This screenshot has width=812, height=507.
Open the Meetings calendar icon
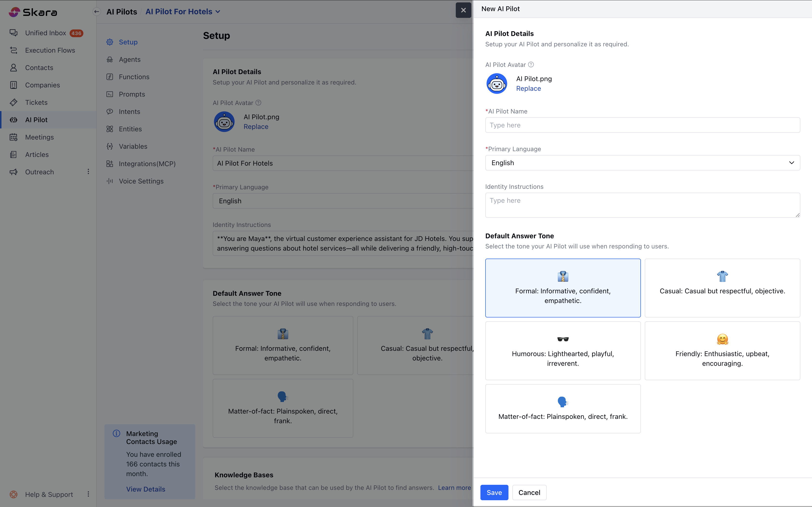[14, 137]
